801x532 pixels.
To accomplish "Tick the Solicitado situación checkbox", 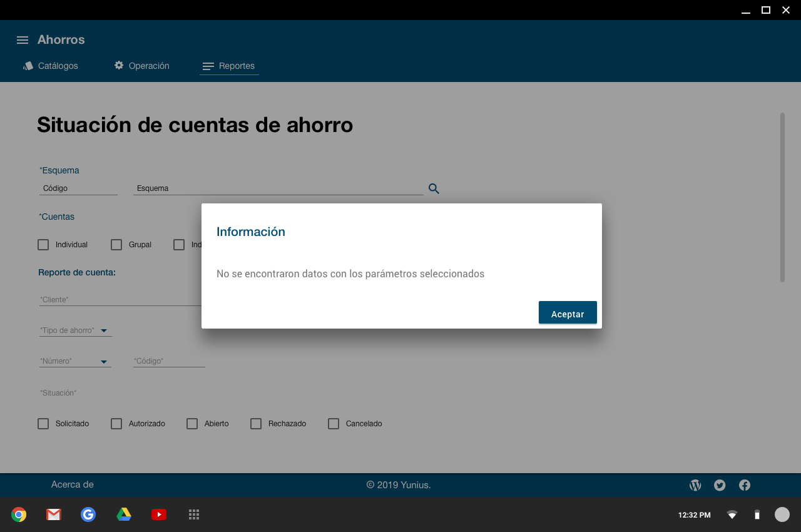I will pyautogui.click(x=43, y=424).
